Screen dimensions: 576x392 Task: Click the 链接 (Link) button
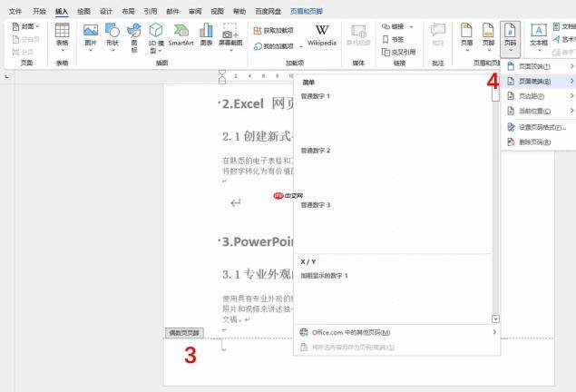393,26
